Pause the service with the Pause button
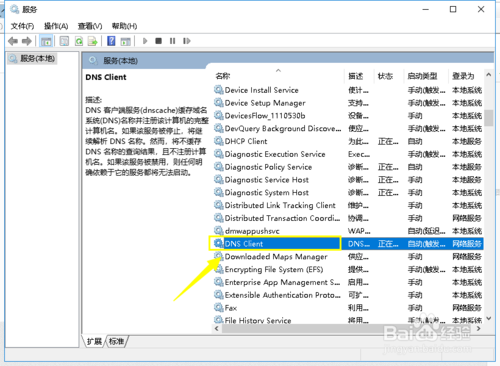Viewport: 500px width, 366px height. pos(172,41)
